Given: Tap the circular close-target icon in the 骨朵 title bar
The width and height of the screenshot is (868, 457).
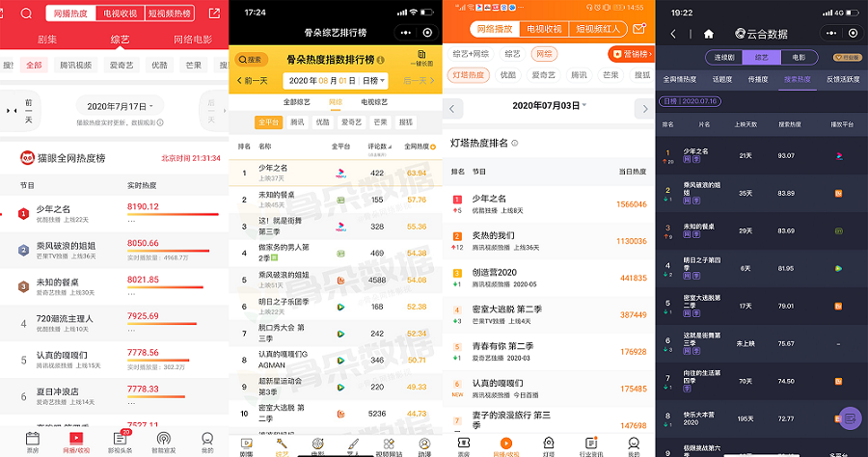Looking at the screenshot, I should tap(427, 33).
